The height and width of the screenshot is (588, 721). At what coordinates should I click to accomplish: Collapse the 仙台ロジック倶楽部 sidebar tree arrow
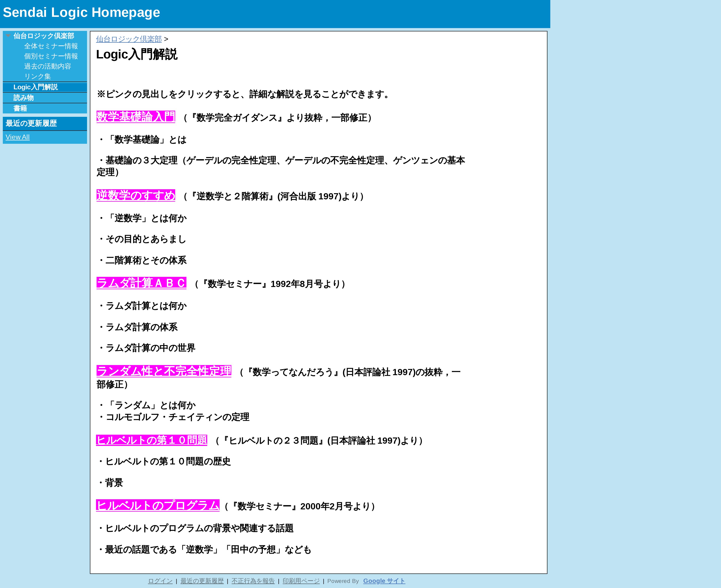pos(8,36)
